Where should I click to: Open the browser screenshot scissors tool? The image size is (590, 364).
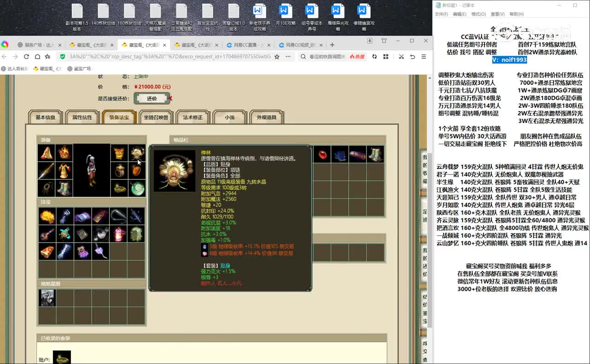[401, 57]
